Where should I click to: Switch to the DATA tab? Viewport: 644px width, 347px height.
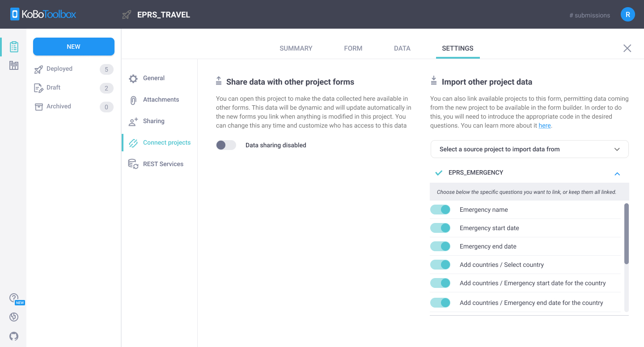point(402,48)
